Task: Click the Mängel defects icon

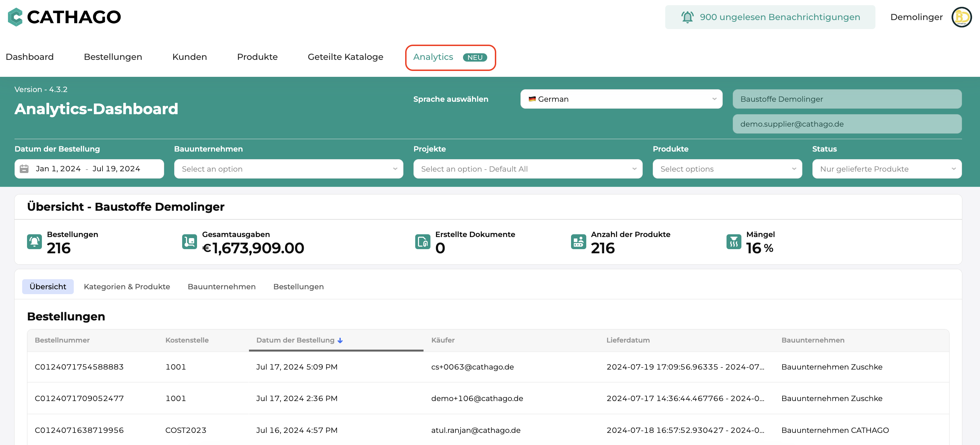Action: 733,242
